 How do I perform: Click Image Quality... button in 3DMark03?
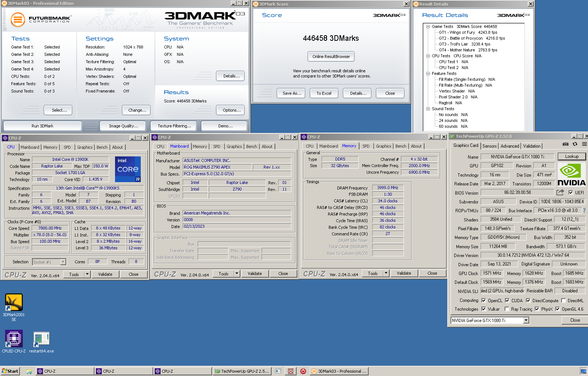(x=123, y=126)
